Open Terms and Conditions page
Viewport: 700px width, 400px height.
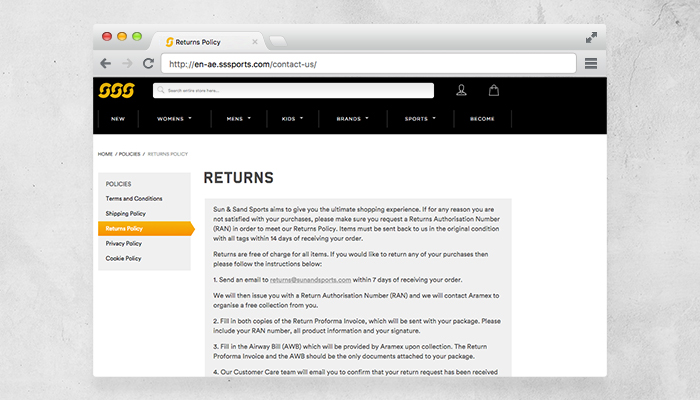(x=134, y=198)
